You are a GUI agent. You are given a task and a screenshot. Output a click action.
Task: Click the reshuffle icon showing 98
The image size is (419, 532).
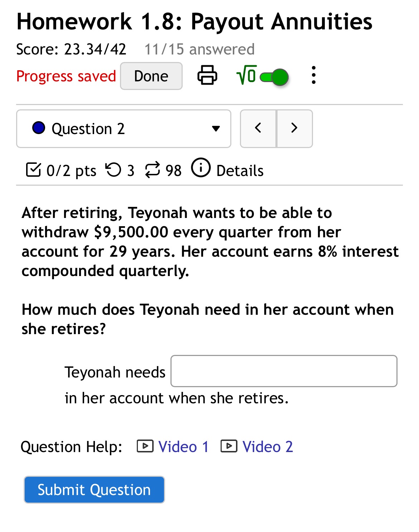[152, 170]
